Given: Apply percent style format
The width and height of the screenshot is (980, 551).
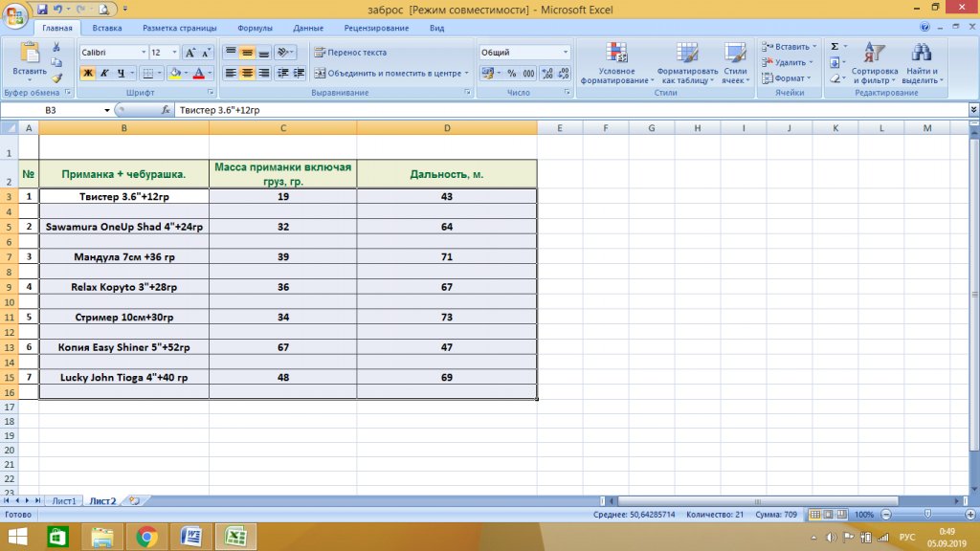Looking at the screenshot, I should (512, 73).
